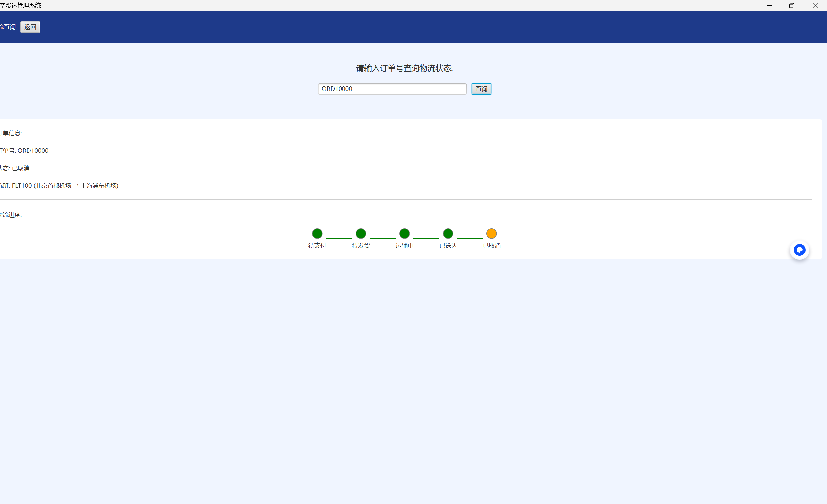Image resolution: width=827 pixels, height=504 pixels.
Task: Click the 航班 FLT100 route text
Action: [x=59, y=185]
